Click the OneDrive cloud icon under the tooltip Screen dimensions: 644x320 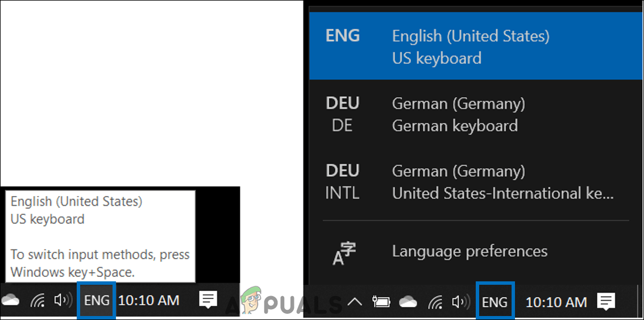[x=10, y=300]
